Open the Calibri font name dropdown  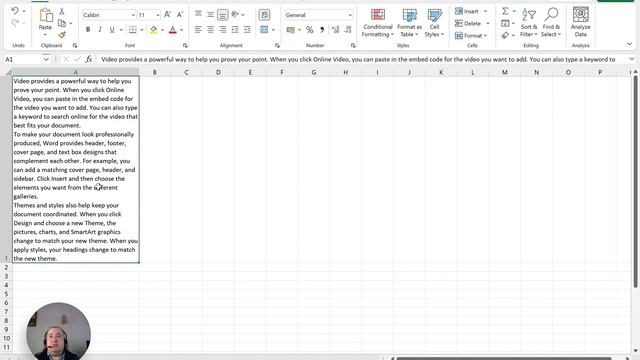click(x=133, y=15)
